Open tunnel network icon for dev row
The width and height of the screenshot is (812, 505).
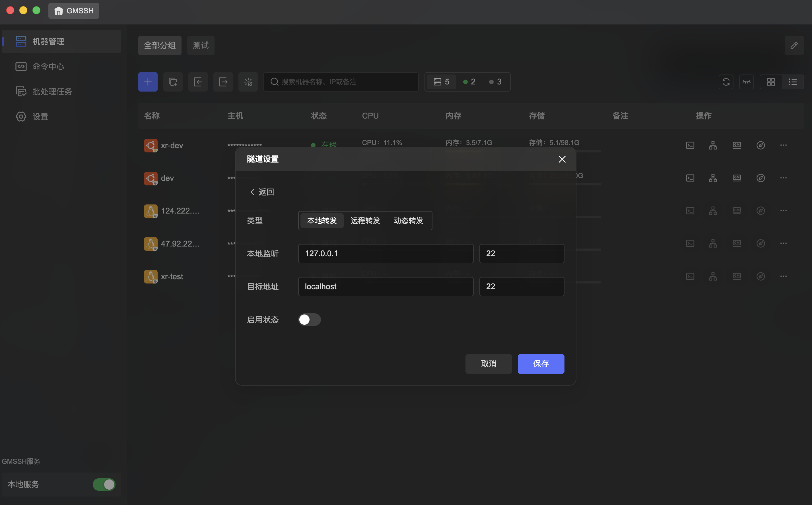click(x=713, y=178)
